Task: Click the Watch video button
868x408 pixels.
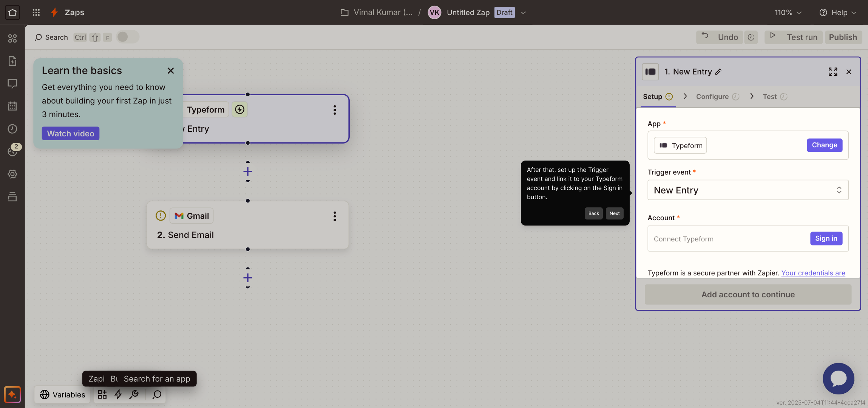Action: [x=71, y=133]
